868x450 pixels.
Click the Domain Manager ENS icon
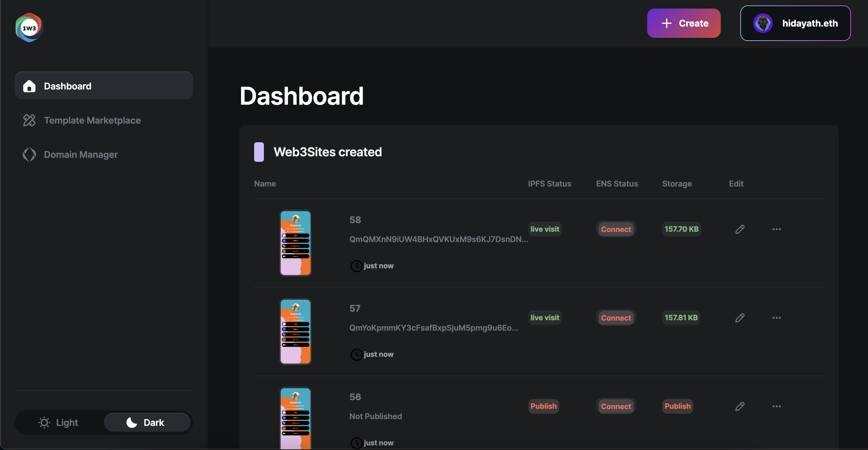click(29, 154)
